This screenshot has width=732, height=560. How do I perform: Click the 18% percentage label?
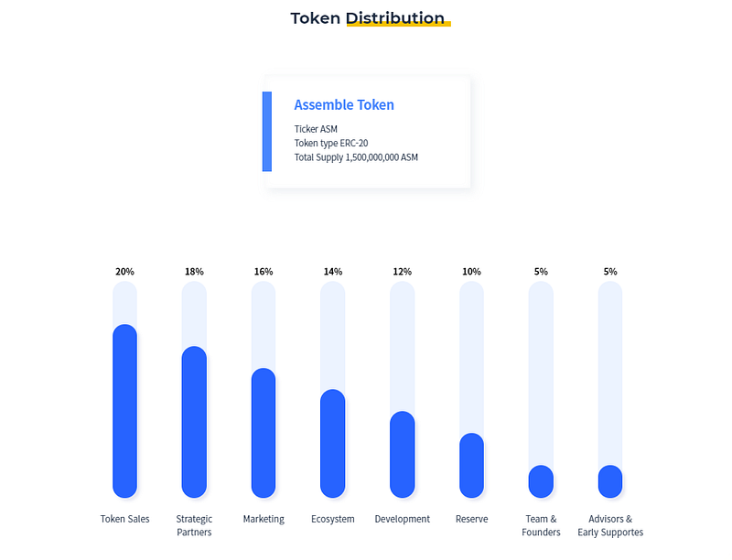pyautogui.click(x=194, y=272)
